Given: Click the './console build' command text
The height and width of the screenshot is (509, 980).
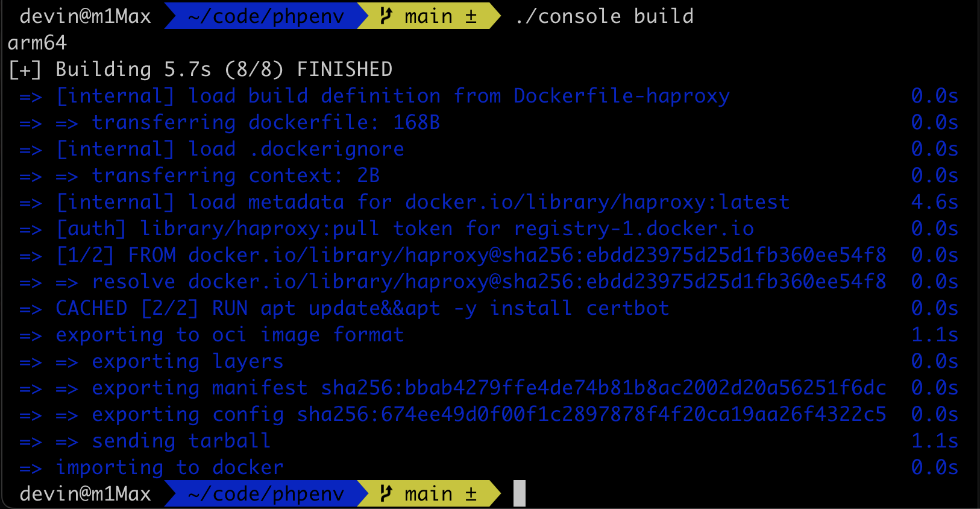Looking at the screenshot, I should point(604,16).
